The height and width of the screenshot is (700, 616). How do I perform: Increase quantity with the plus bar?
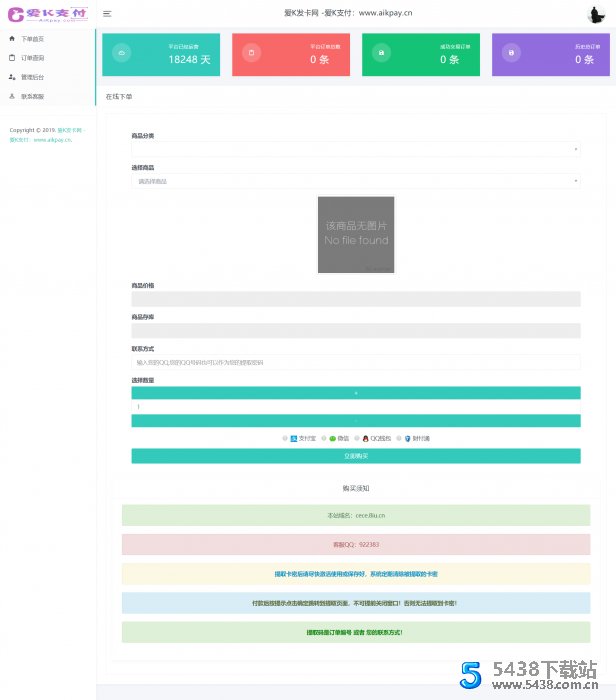pyautogui.click(x=355, y=393)
